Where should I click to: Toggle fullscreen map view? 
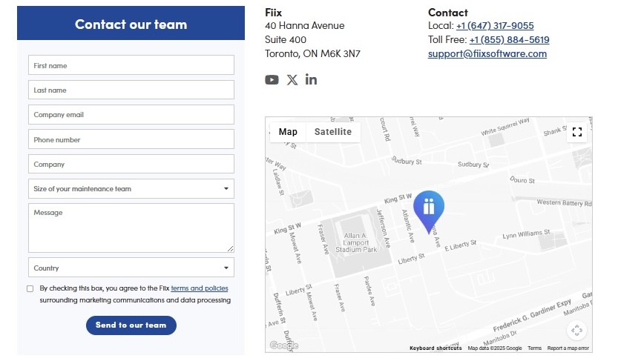coord(577,132)
